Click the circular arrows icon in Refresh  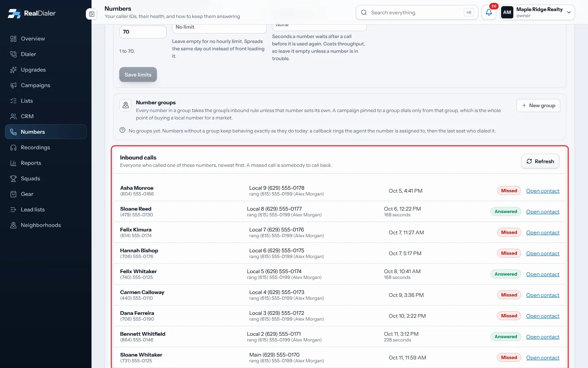pyautogui.click(x=529, y=162)
